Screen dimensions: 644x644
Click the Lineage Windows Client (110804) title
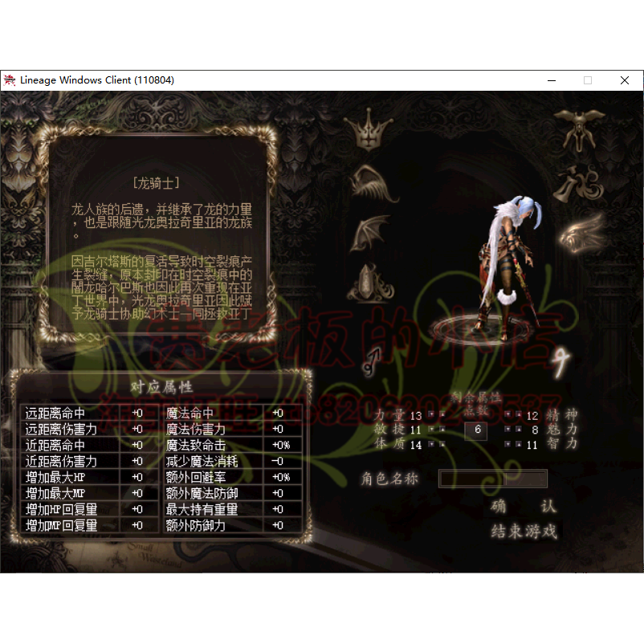coord(97,80)
